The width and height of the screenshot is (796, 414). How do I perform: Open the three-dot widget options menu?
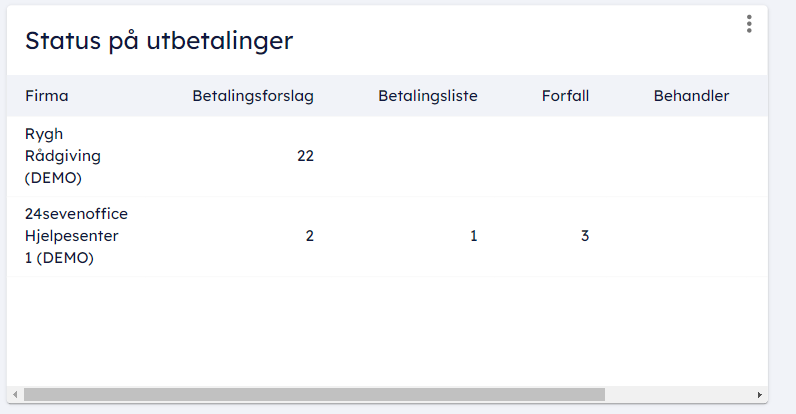[x=749, y=24]
